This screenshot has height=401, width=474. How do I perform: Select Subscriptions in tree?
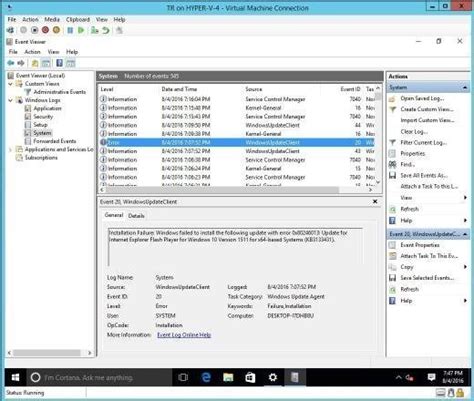(x=41, y=157)
